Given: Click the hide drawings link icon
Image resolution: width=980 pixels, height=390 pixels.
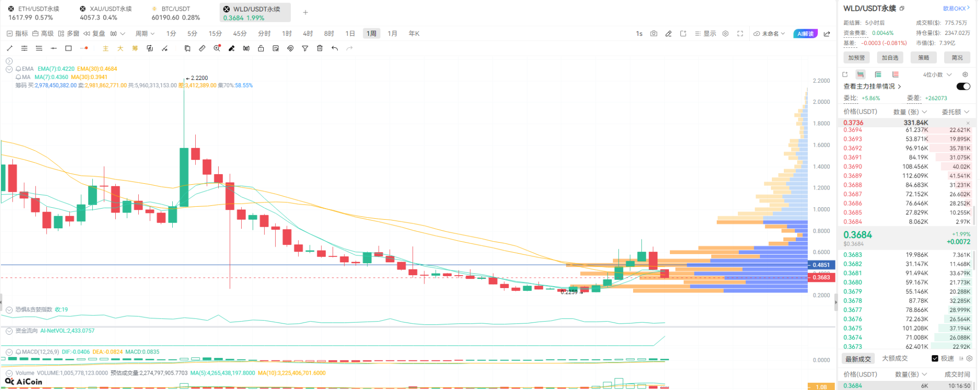Looking at the screenshot, I should click(290, 48).
